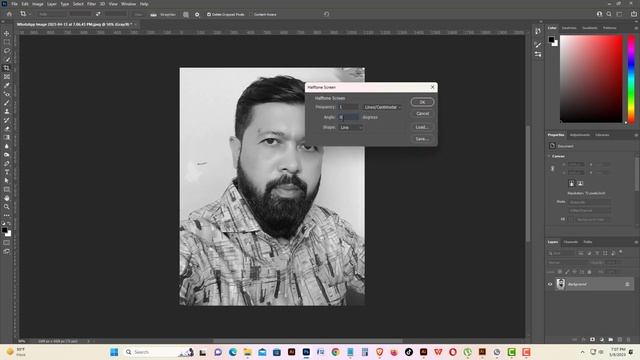640x360 pixels.
Task: Click the Share icon at top right
Action: pos(634,14)
